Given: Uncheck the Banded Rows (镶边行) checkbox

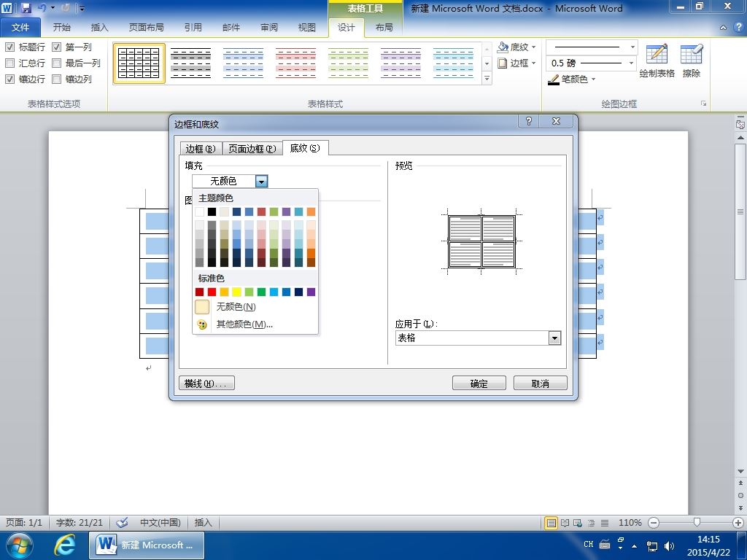Looking at the screenshot, I should pyautogui.click(x=9, y=79).
